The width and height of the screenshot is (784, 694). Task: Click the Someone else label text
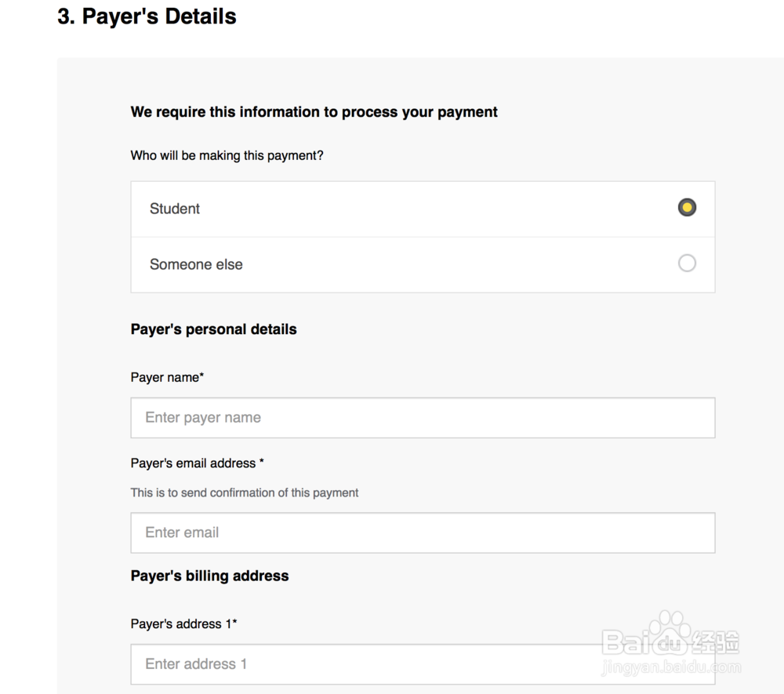coord(196,264)
